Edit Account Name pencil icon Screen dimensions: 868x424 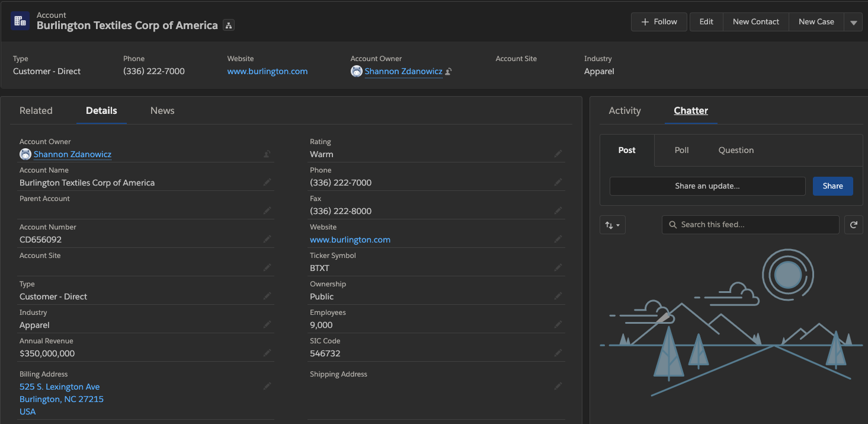point(267,182)
